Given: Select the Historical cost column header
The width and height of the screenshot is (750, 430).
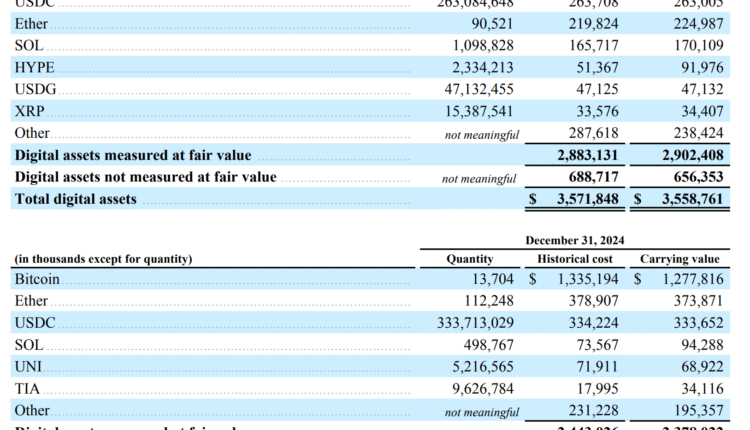Looking at the screenshot, I should (577, 259).
